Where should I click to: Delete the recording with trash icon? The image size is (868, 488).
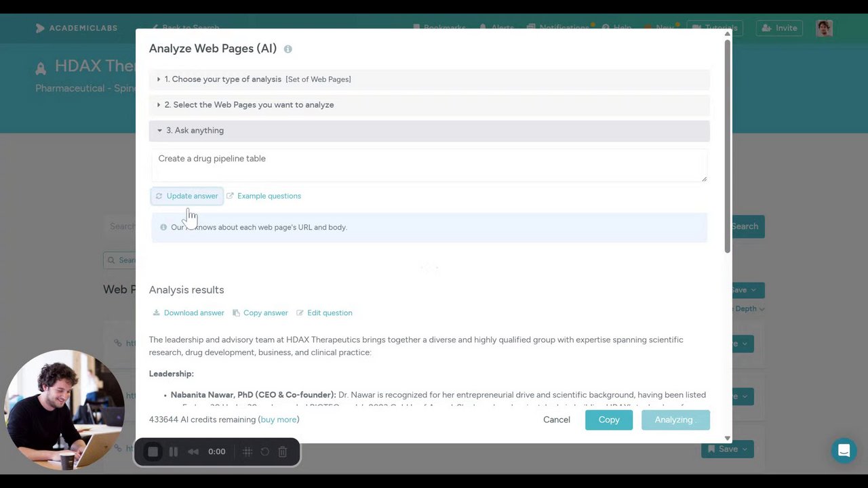(283, 451)
